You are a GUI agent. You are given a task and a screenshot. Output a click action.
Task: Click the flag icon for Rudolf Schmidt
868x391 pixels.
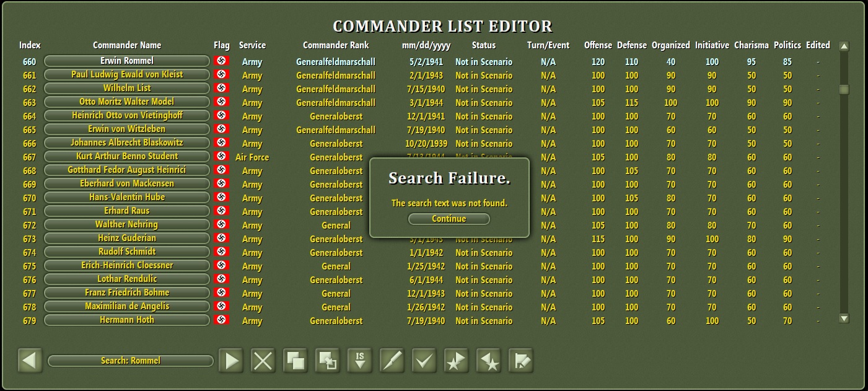coord(222,252)
